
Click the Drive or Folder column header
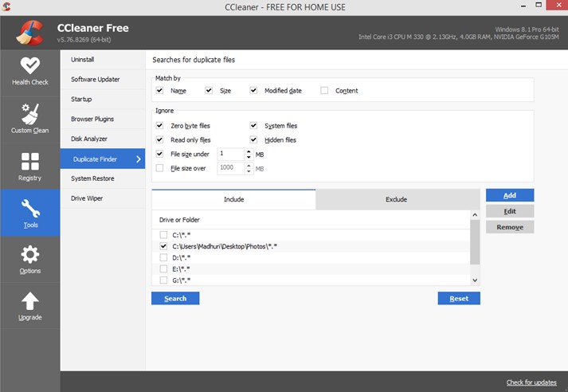tap(311, 220)
